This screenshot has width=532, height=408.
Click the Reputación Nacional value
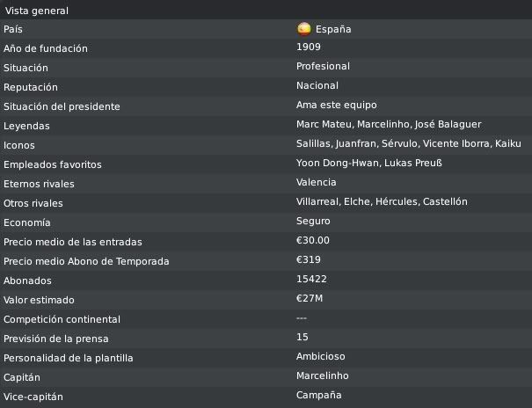click(x=317, y=86)
